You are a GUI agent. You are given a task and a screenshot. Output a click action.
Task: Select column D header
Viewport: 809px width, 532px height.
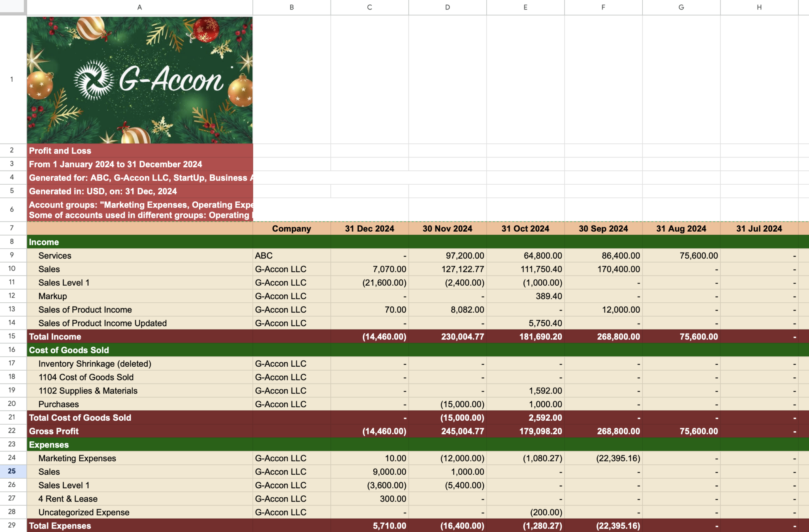coord(448,7)
